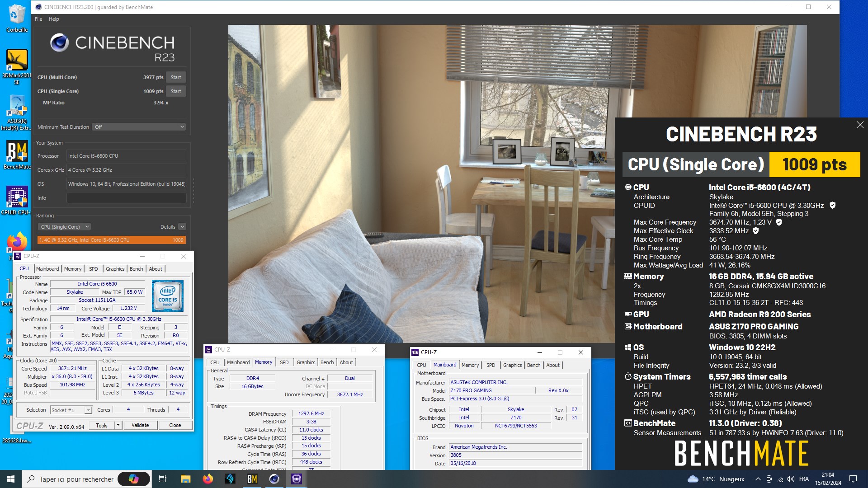Open File Explorer from the taskbar
The width and height of the screenshot is (868, 488).
[185, 479]
